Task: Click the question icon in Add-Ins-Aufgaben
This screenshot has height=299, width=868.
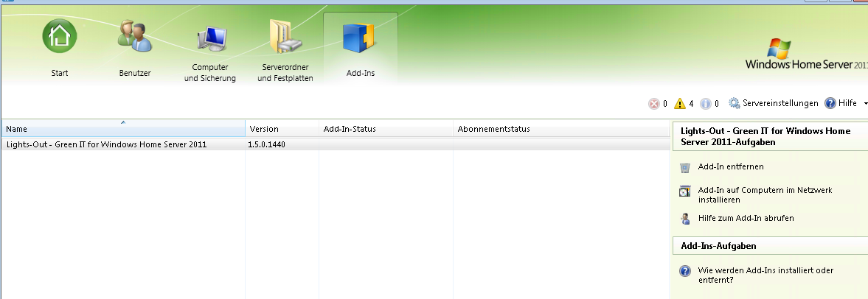Action: tap(685, 271)
